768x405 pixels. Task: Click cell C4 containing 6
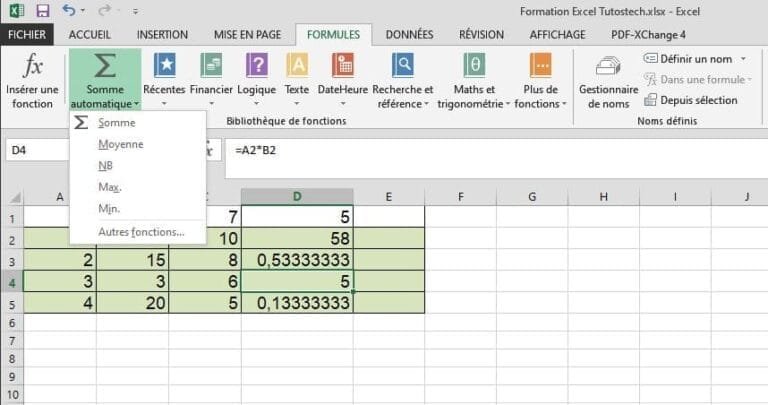coord(205,282)
